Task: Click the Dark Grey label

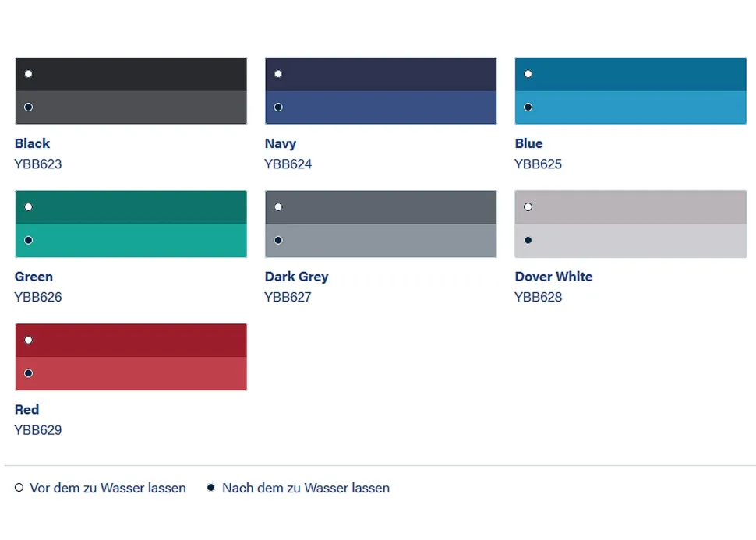Action: click(296, 277)
